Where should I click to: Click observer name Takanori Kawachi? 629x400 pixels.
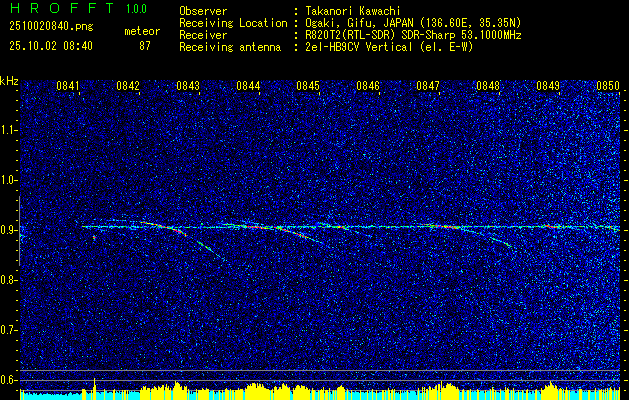click(353, 11)
